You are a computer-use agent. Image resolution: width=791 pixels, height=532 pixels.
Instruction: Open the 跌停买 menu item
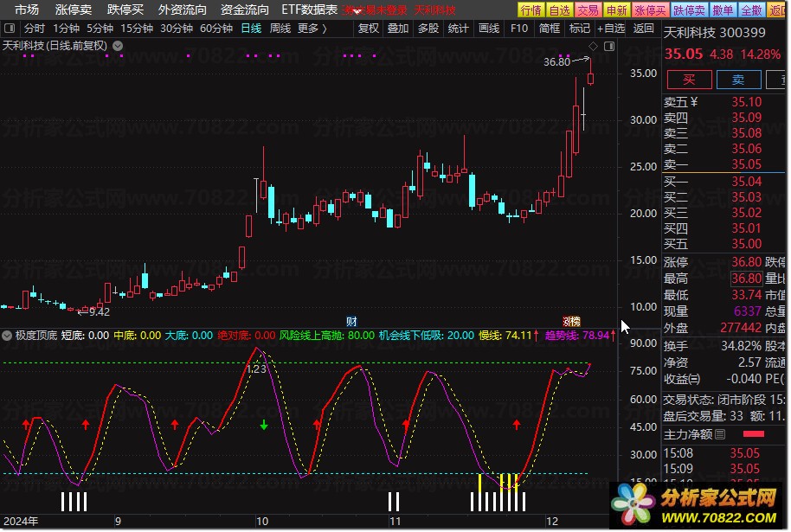pyautogui.click(x=125, y=10)
